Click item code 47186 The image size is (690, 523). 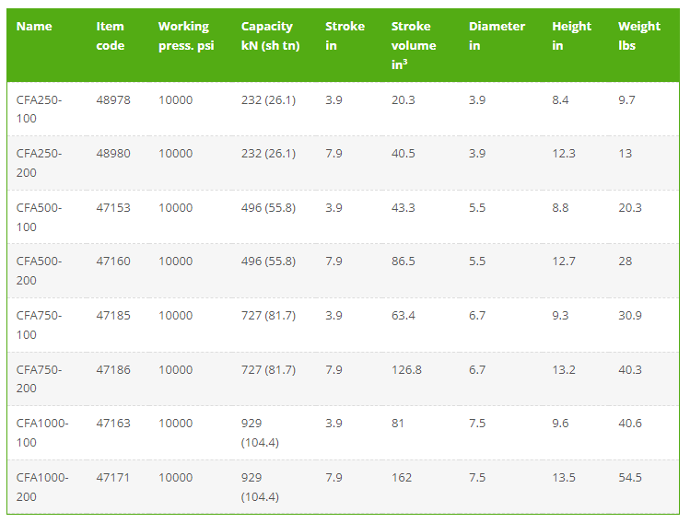click(114, 369)
